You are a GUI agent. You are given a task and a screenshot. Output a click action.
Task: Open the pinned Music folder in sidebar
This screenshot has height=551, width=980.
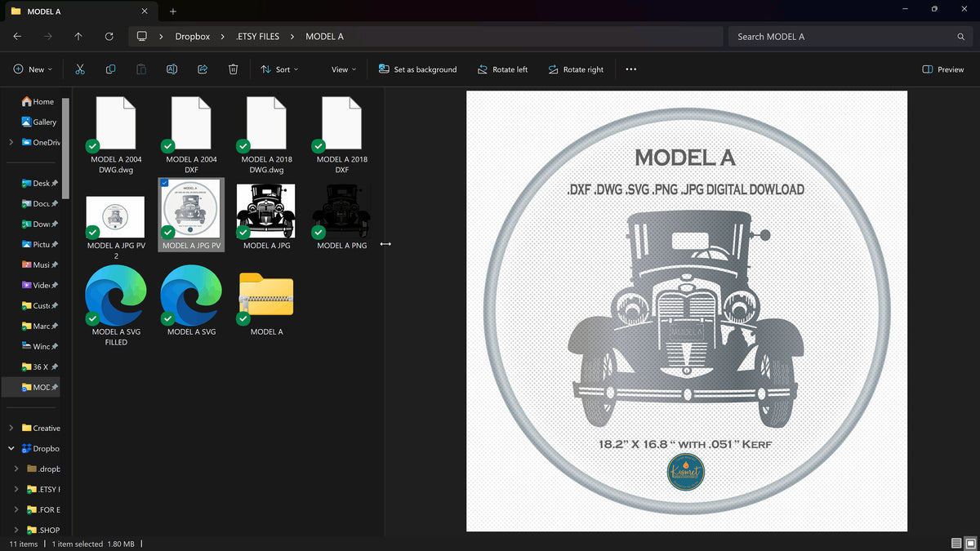coord(38,265)
